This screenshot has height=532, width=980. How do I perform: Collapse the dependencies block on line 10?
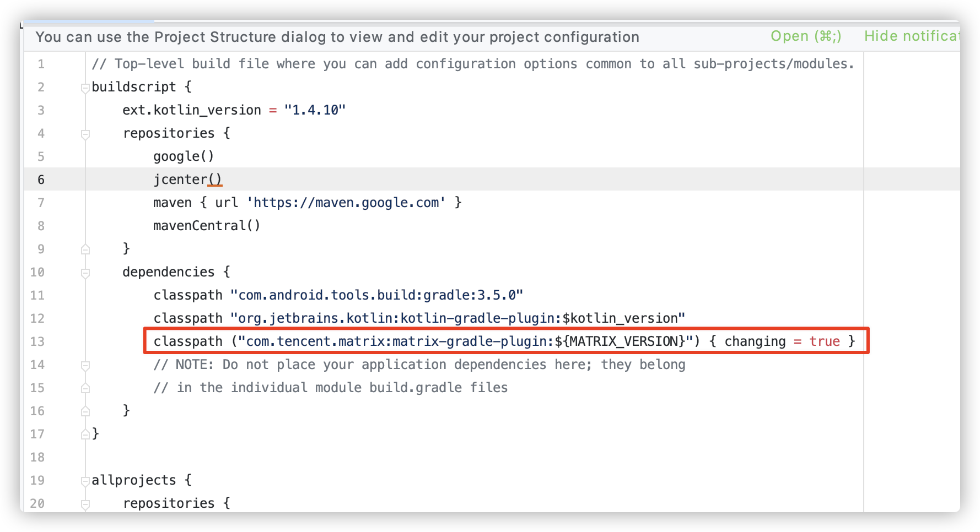point(85,273)
